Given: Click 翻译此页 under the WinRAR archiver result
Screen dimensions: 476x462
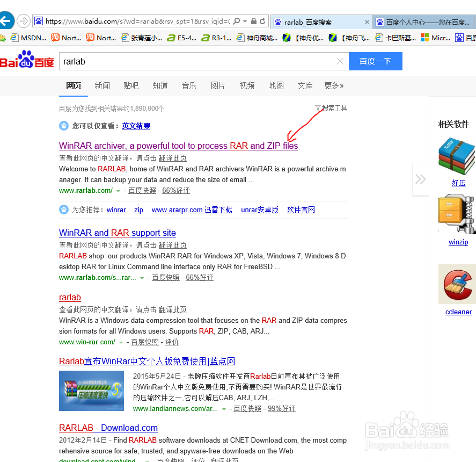Looking at the screenshot, I should coord(173,158).
